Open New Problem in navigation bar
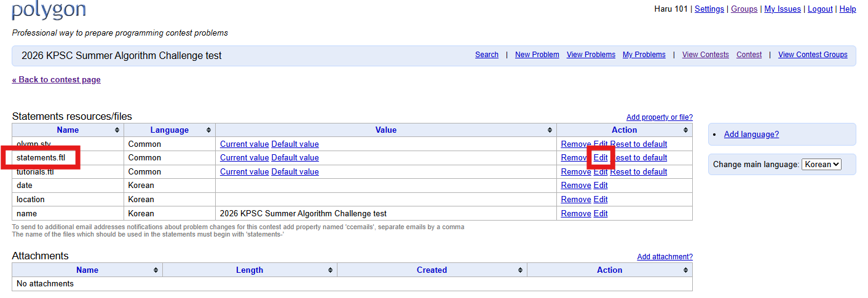 (x=537, y=55)
